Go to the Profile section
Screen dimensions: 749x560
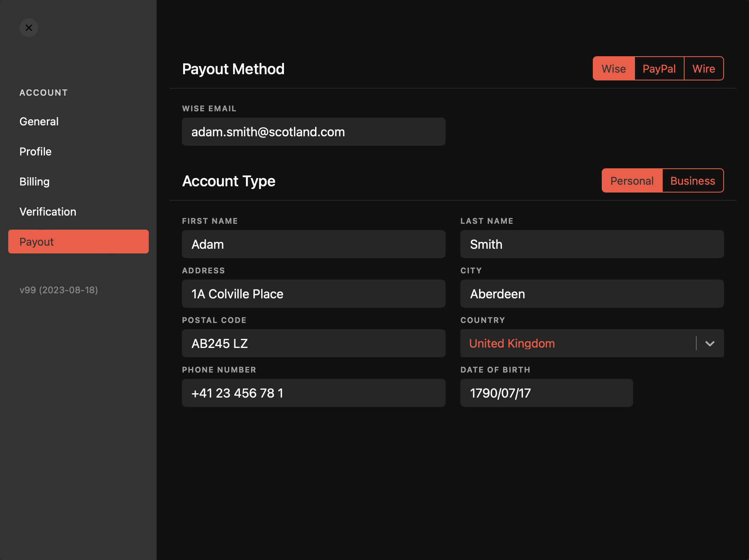(x=36, y=152)
